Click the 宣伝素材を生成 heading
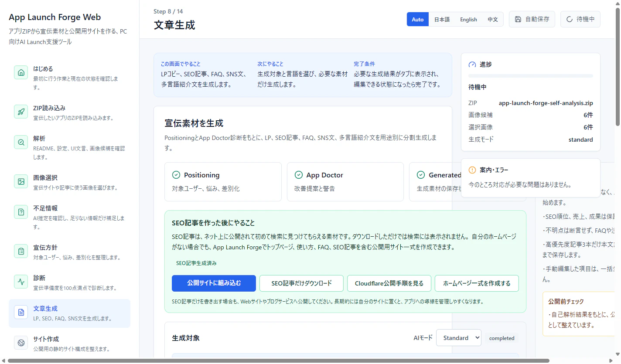The width and height of the screenshot is (621, 364). [194, 123]
